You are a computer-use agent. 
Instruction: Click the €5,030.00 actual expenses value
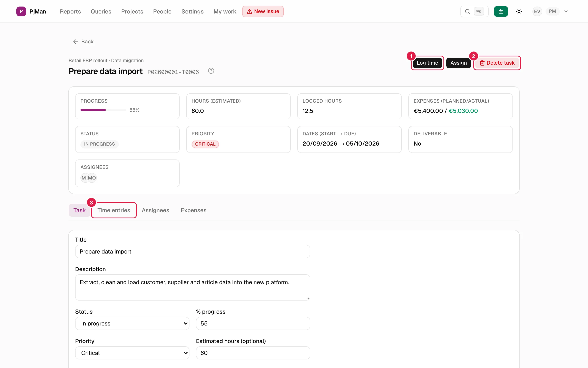(463, 111)
